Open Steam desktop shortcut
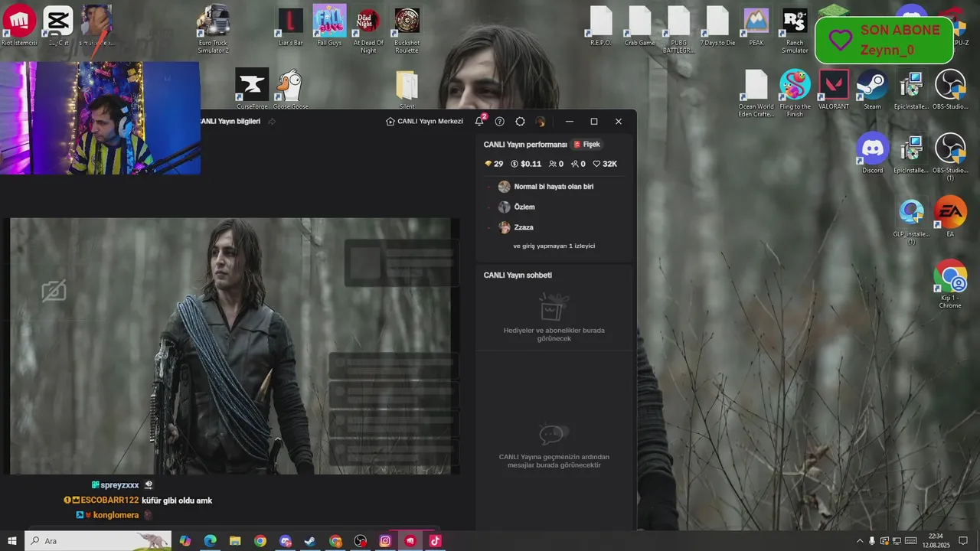This screenshot has width=980, height=551. pos(873,90)
